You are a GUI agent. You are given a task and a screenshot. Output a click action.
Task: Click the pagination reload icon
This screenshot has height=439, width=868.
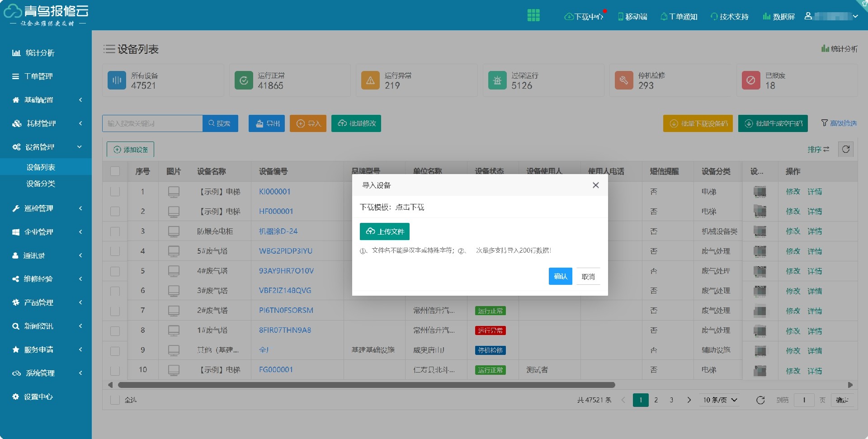[760, 400]
